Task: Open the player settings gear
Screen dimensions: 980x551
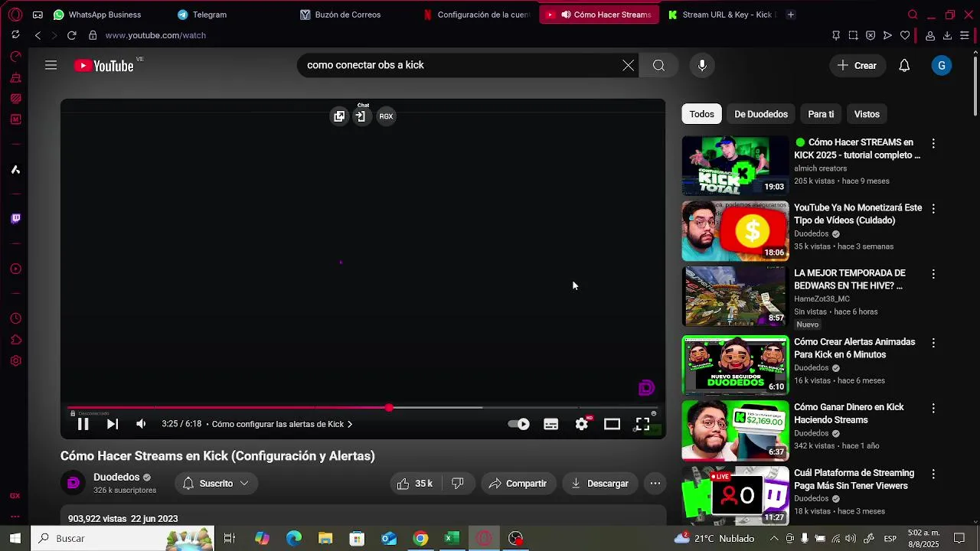Action: pos(582,424)
